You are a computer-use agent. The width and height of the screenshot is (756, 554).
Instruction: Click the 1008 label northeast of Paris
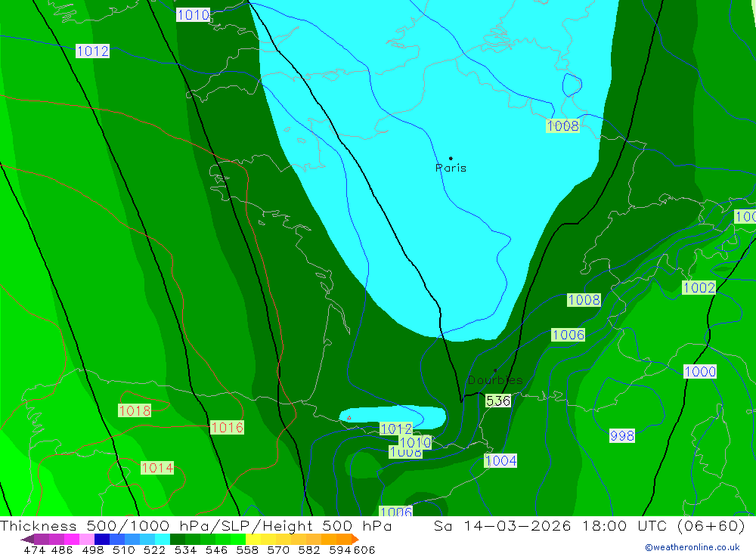[562, 126]
